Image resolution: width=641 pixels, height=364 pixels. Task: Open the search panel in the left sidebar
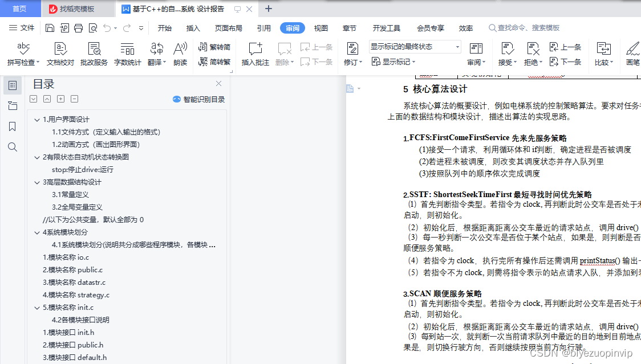tap(13, 147)
